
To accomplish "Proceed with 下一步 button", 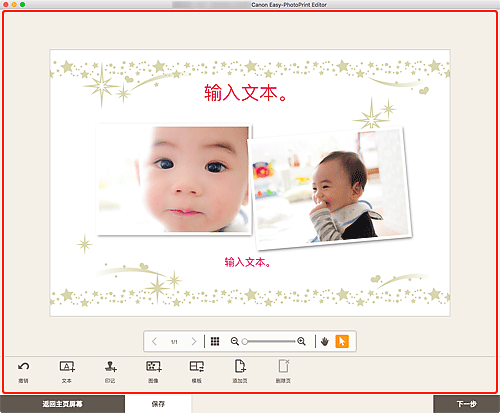I will click(x=467, y=404).
